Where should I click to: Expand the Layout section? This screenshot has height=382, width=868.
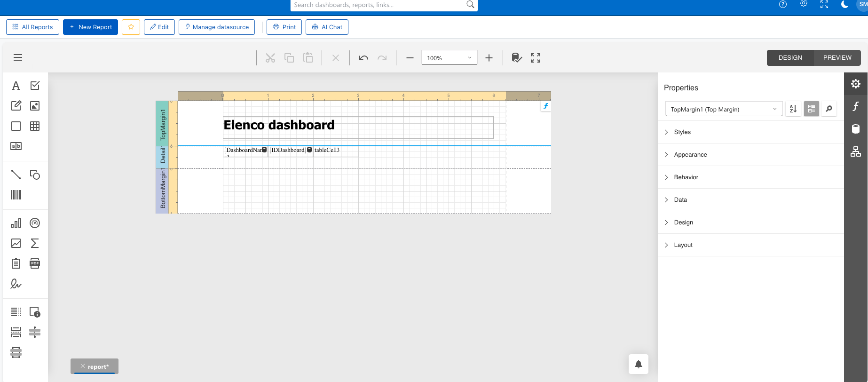click(x=751, y=245)
